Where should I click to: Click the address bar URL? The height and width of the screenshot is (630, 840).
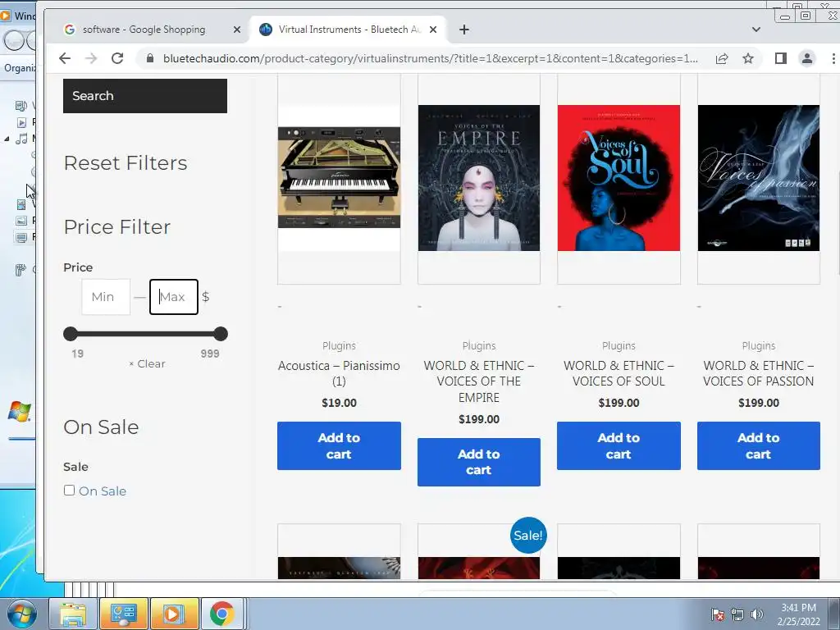click(430, 58)
